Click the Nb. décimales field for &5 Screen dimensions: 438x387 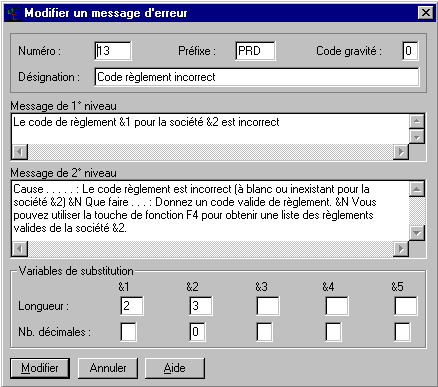tap(402, 332)
